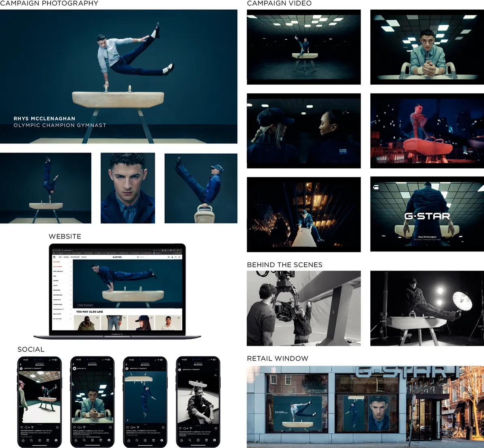This screenshot has height=448, width=484.
Task: Tap the home icon on the 11:37 phone
Action: (x=23, y=440)
